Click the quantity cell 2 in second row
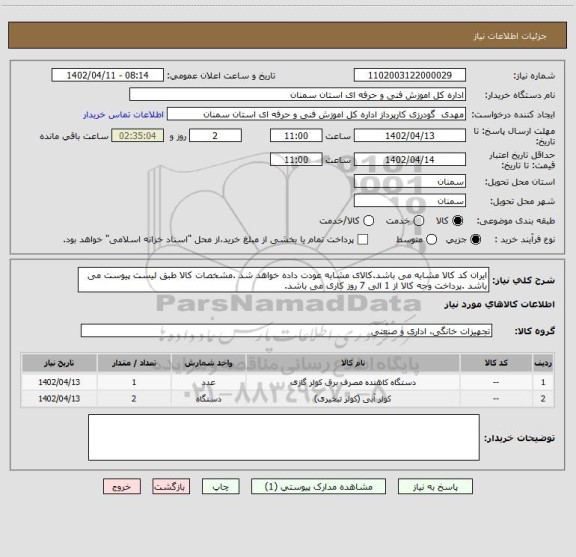The width and height of the screenshot is (576, 557). 134,399
